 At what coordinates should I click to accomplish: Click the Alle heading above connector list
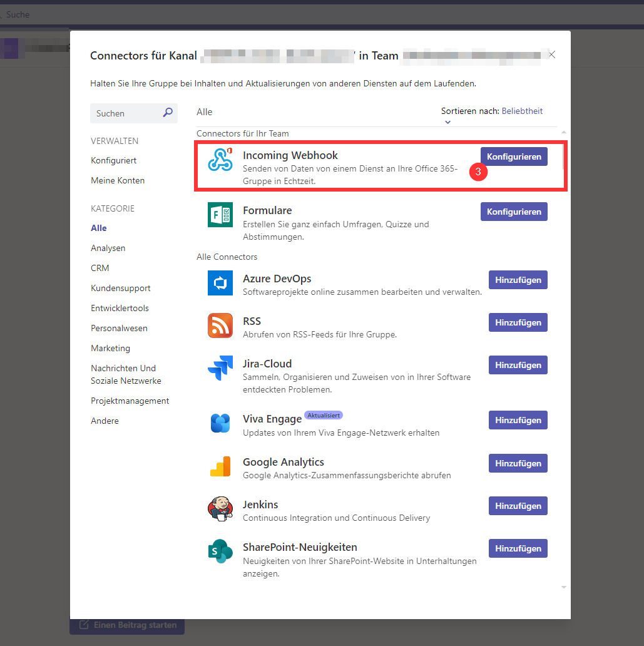[x=205, y=112]
